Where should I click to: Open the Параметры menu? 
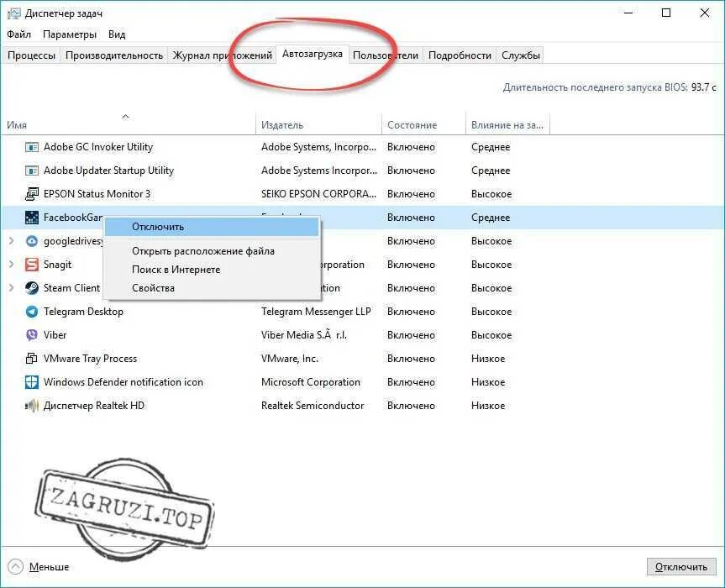point(70,34)
